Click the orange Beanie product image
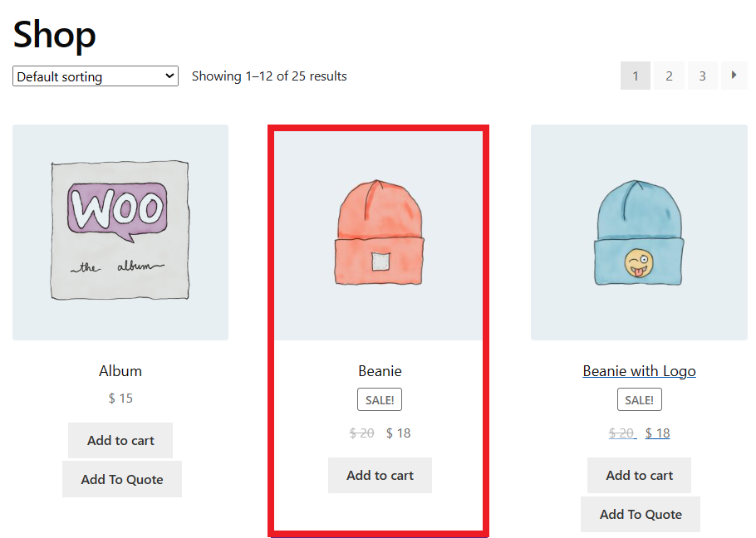 coord(379,232)
